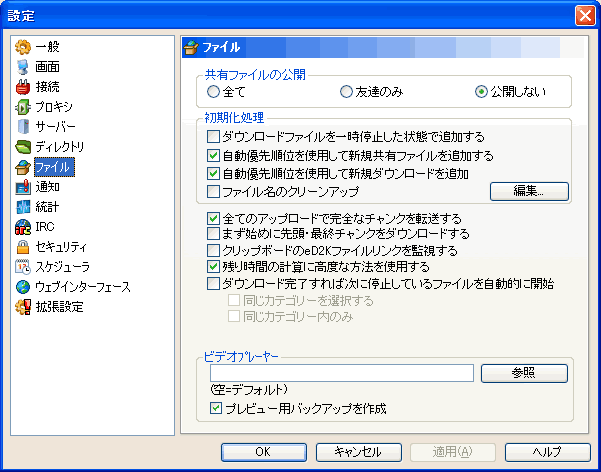This screenshot has width=601, height=472.
Task: Open the 統計 settings page
Action: pyautogui.click(x=48, y=207)
